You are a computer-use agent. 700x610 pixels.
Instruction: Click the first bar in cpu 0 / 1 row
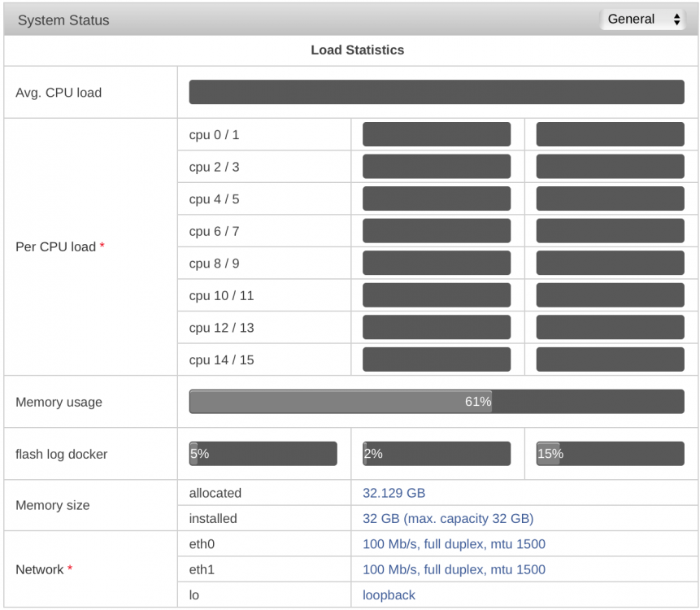[436, 134]
